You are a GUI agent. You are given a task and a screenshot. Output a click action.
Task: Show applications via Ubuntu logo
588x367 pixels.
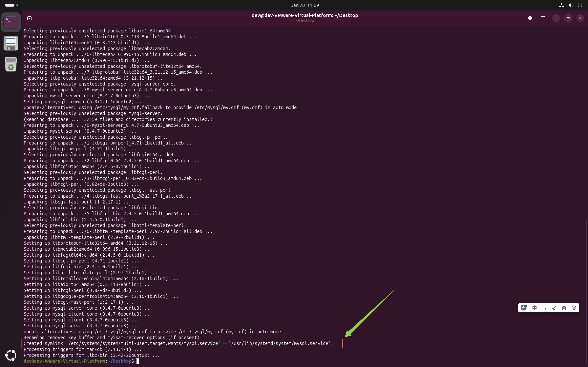point(11,355)
